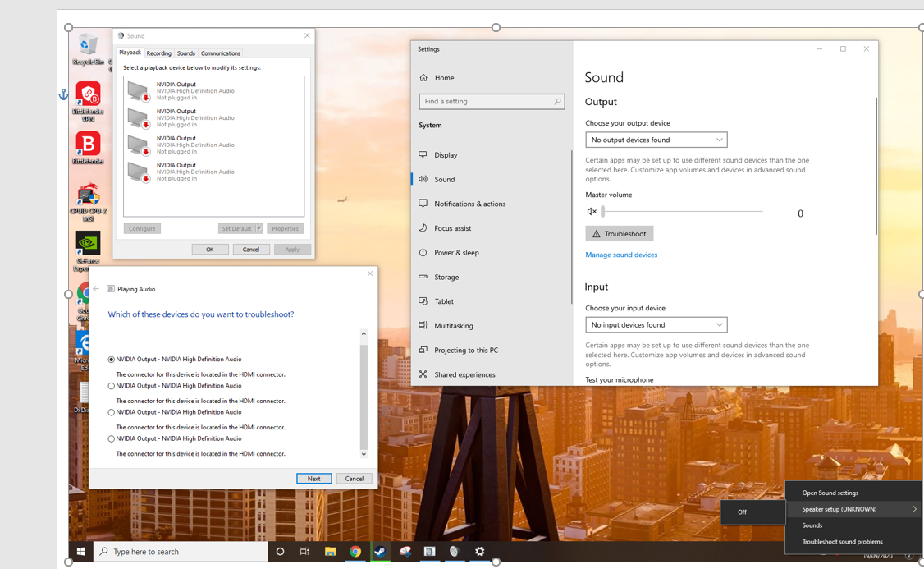924x569 pixels.
Task: Open the Recycle Bin desktop icon
Action: pos(88,49)
